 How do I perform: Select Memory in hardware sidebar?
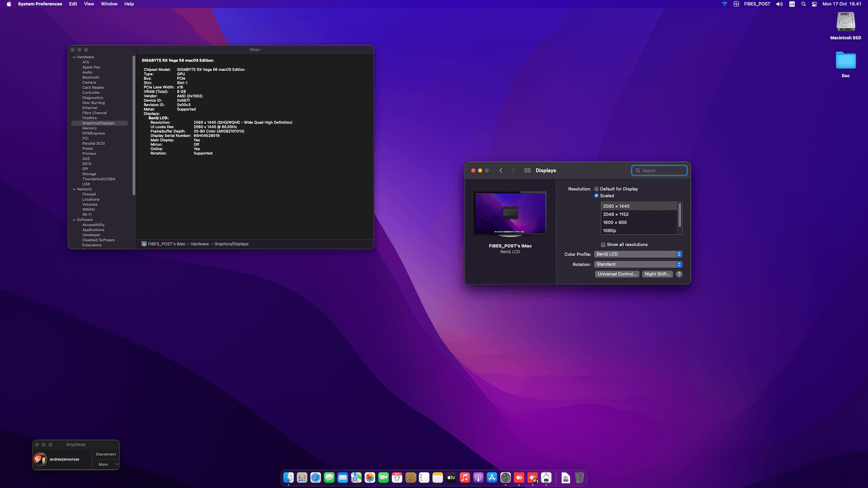[x=90, y=128]
